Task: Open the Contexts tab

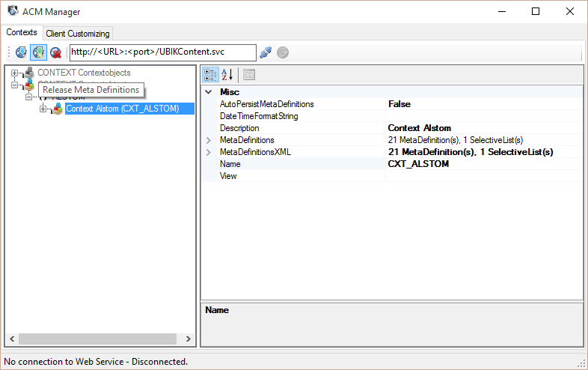Action: coord(22,33)
